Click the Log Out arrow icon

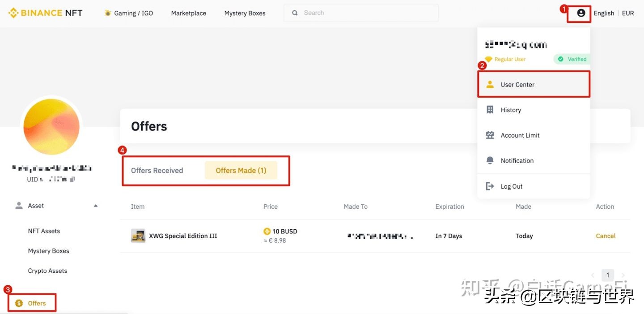tap(490, 186)
